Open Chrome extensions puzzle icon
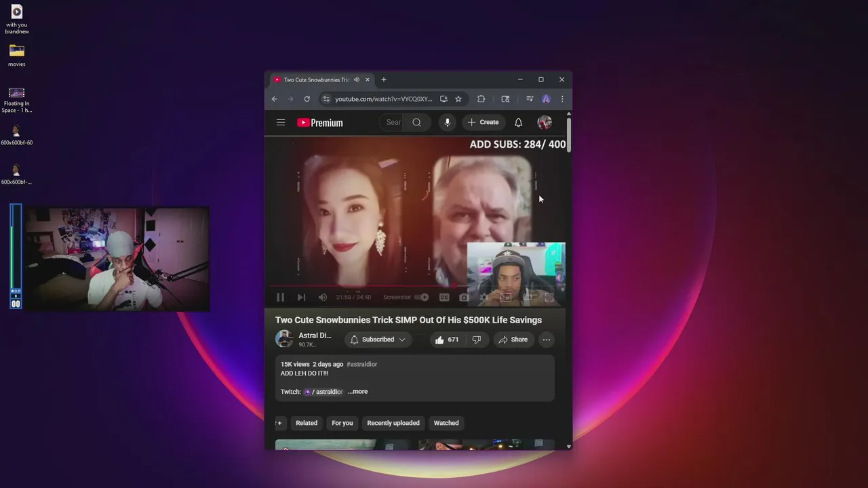This screenshot has height=488, width=868. tap(481, 99)
